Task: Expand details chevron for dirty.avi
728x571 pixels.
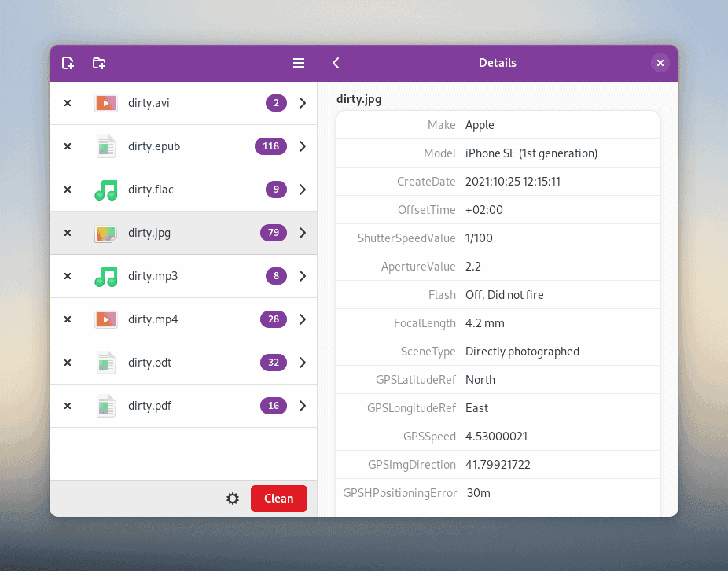Action: [x=303, y=103]
